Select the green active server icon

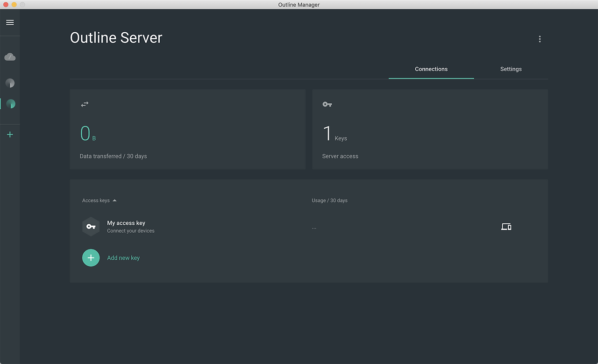10,104
